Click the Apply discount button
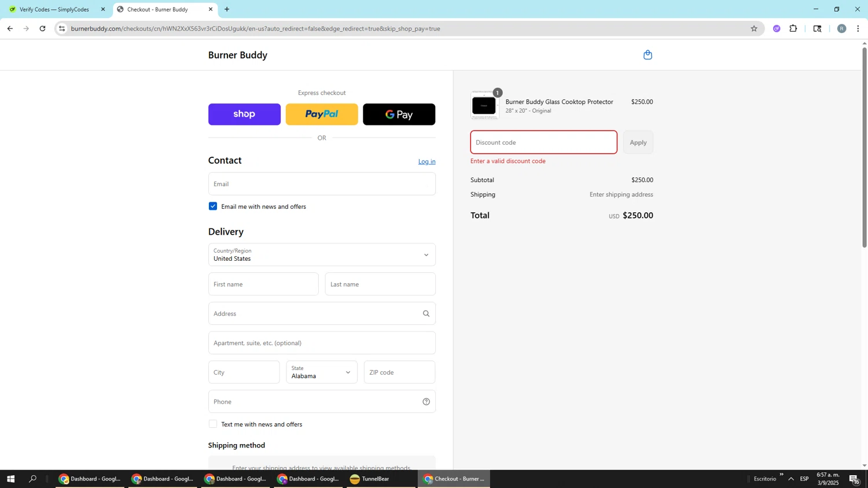The width and height of the screenshot is (868, 488). coord(638,142)
